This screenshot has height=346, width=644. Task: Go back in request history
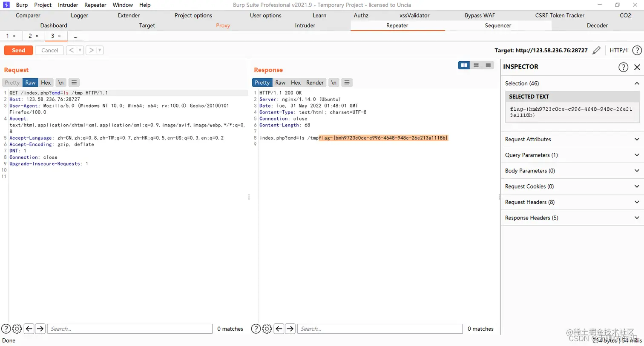coord(72,50)
